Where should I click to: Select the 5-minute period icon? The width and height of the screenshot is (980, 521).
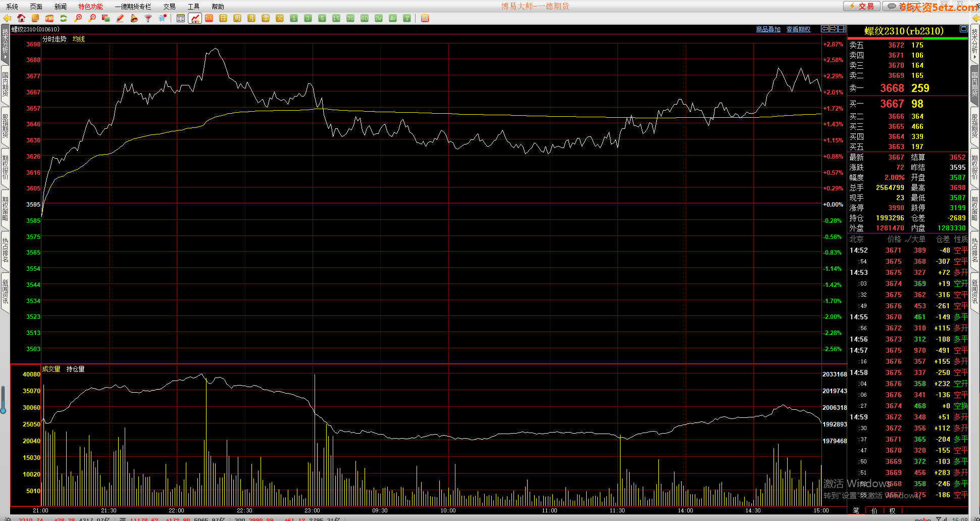tap(322, 18)
